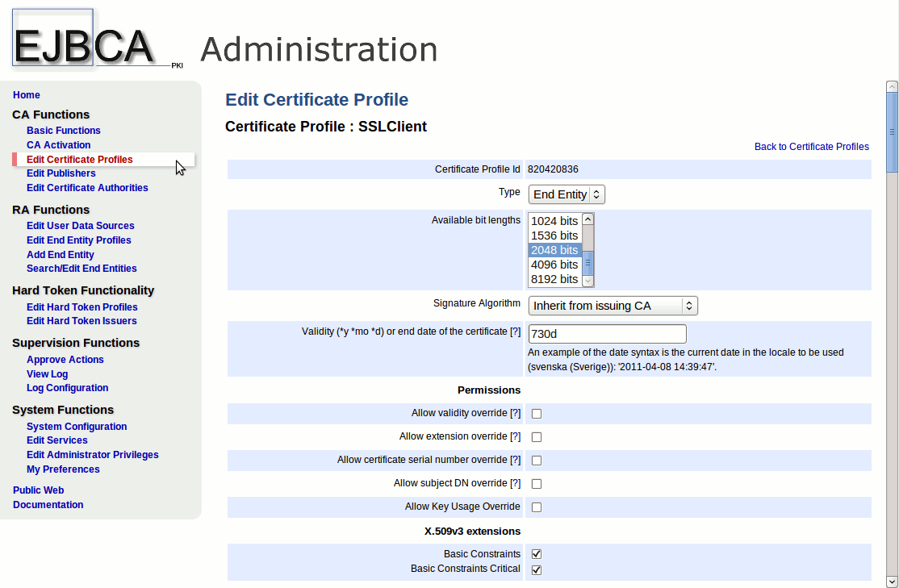Open help for certificate serial number override

click(x=516, y=460)
